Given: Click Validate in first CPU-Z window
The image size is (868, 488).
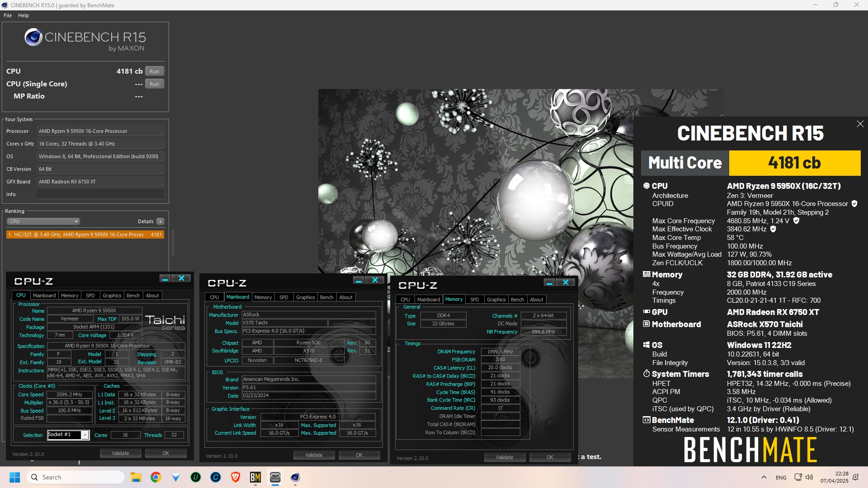Looking at the screenshot, I should click(120, 453).
